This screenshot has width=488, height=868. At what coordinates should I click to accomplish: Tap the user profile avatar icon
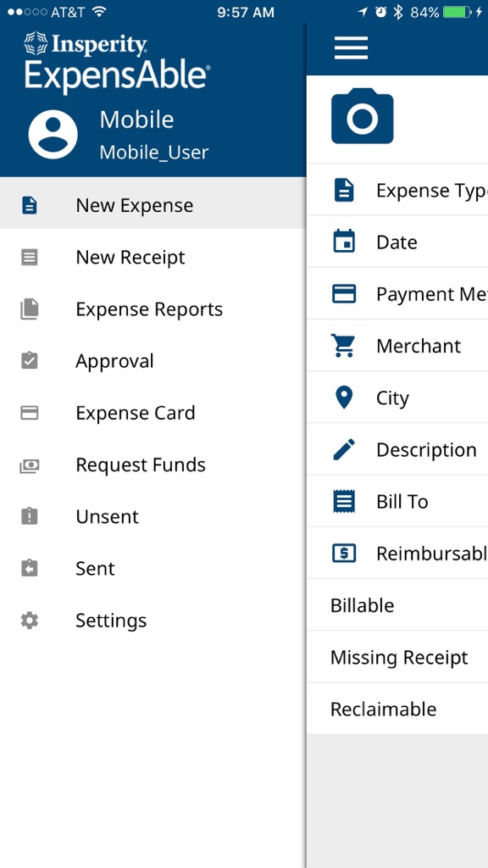pyautogui.click(x=53, y=135)
